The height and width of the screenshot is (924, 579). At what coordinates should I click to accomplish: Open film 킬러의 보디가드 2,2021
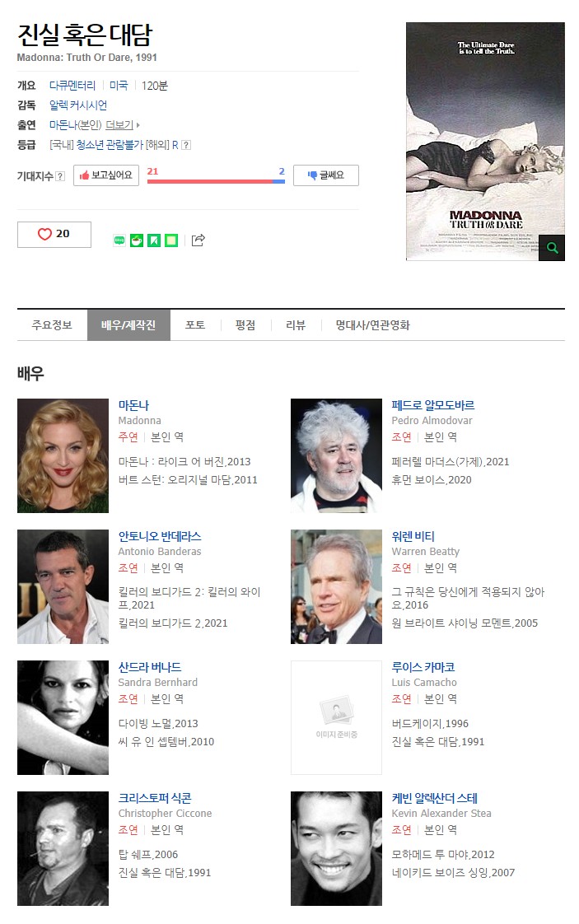tap(173, 623)
